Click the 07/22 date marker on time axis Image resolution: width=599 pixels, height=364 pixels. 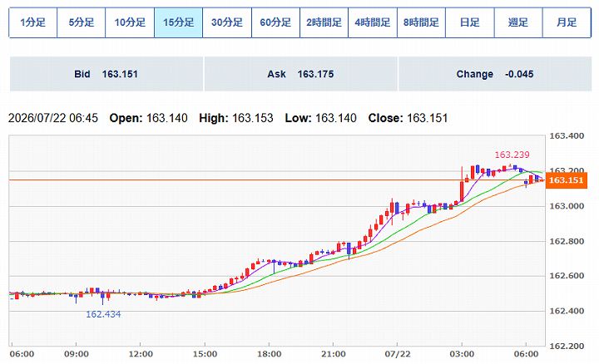398,354
